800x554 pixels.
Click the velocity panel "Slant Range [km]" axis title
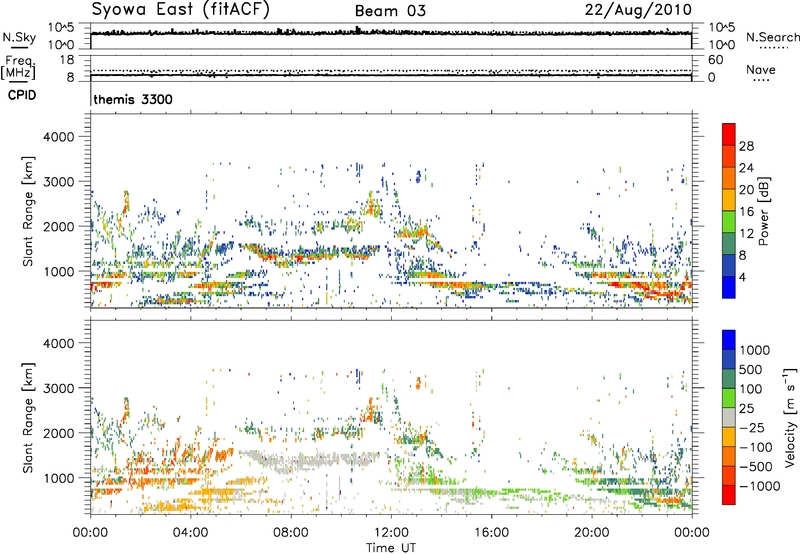(28, 417)
